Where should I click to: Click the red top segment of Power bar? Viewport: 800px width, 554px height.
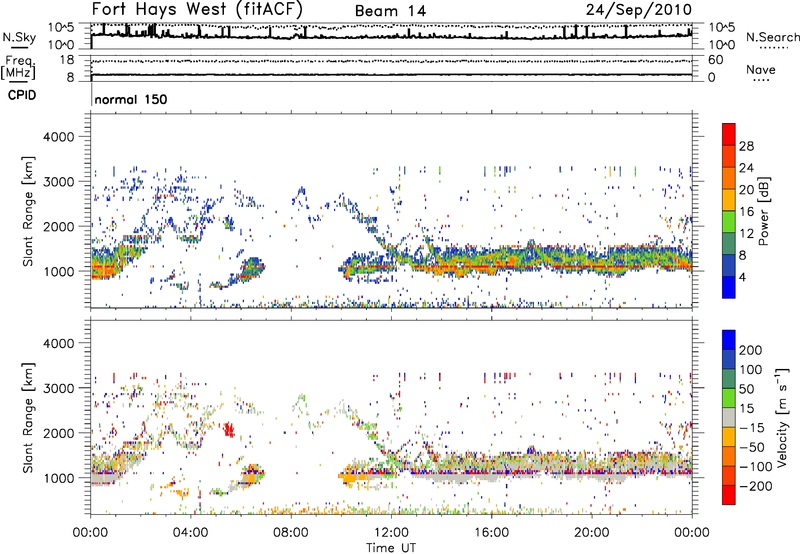(x=729, y=135)
